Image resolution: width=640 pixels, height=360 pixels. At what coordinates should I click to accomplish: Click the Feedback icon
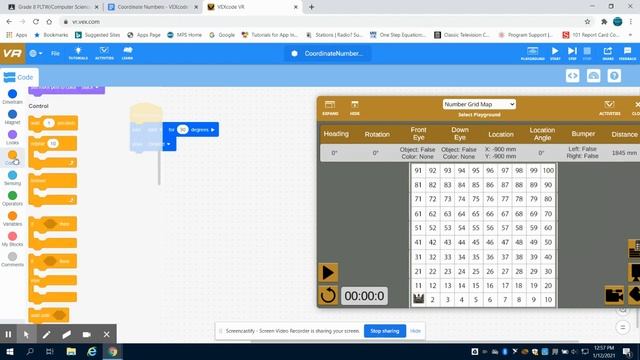point(627,53)
